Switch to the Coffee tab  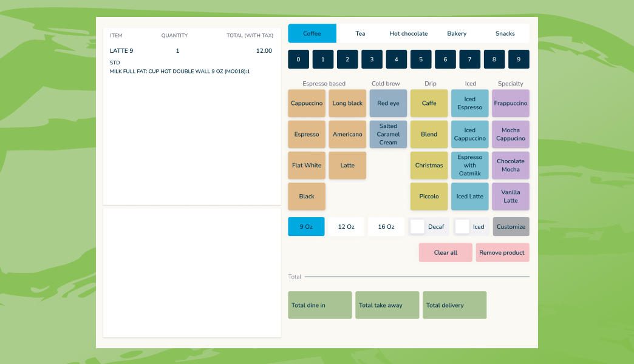tap(312, 33)
